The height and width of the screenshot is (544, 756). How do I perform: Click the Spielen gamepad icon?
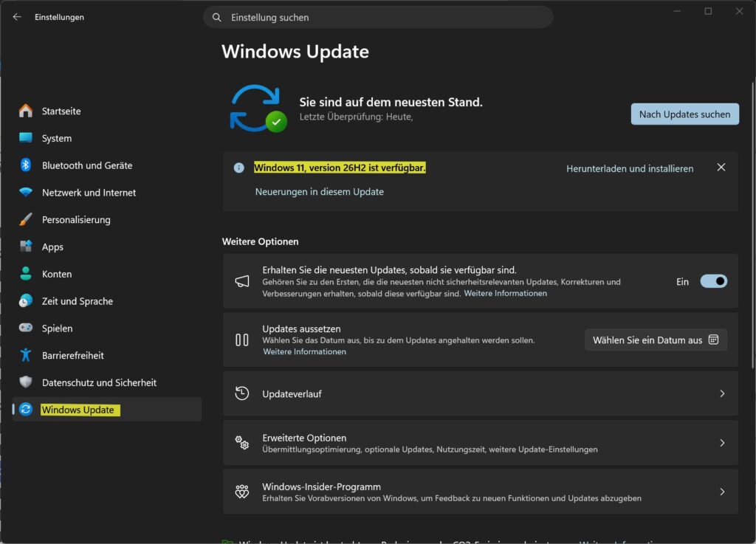pos(26,328)
